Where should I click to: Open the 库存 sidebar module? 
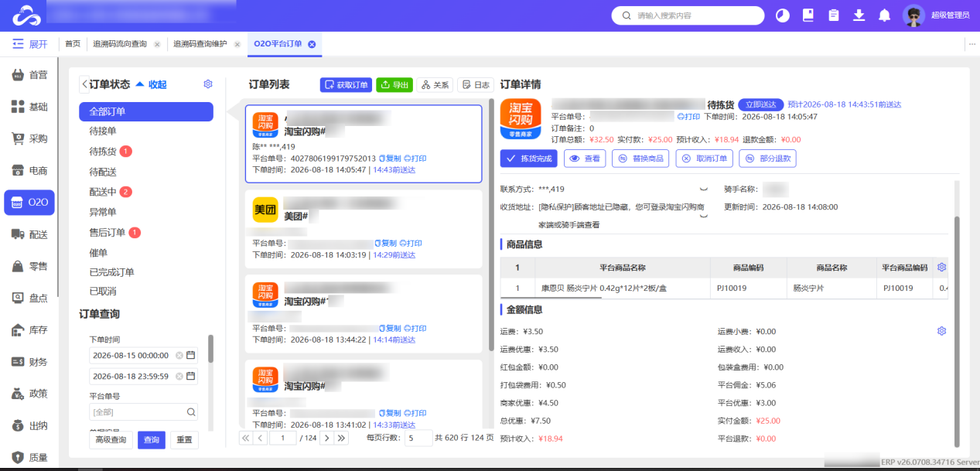coord(29,330)
